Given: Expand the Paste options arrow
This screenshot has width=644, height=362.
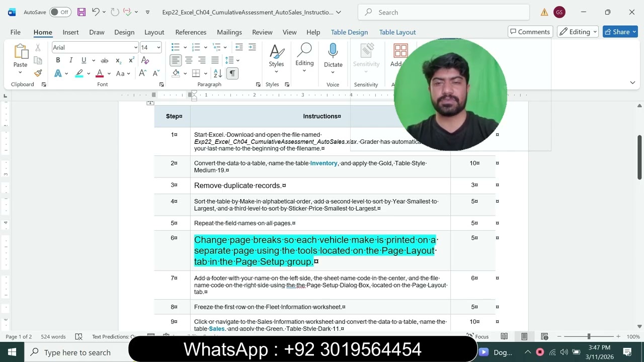Looking at the screenshot, I should (x=20, y=72).
